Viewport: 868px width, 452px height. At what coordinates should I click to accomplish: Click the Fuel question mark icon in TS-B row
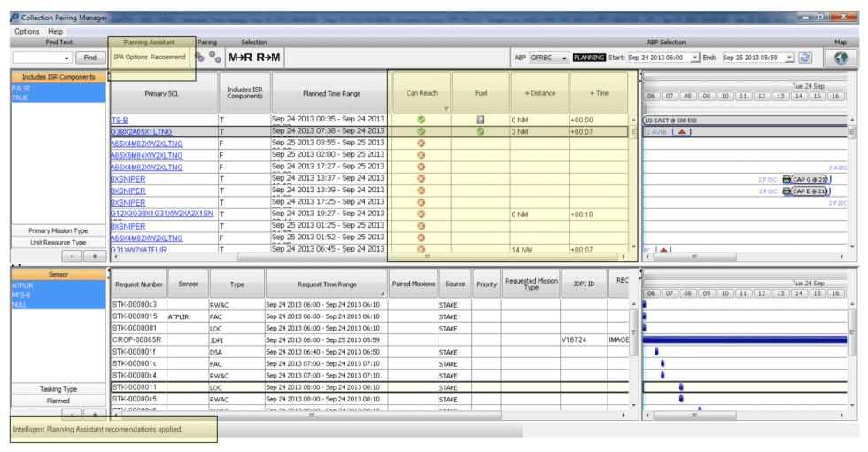(x=480, y=120)
